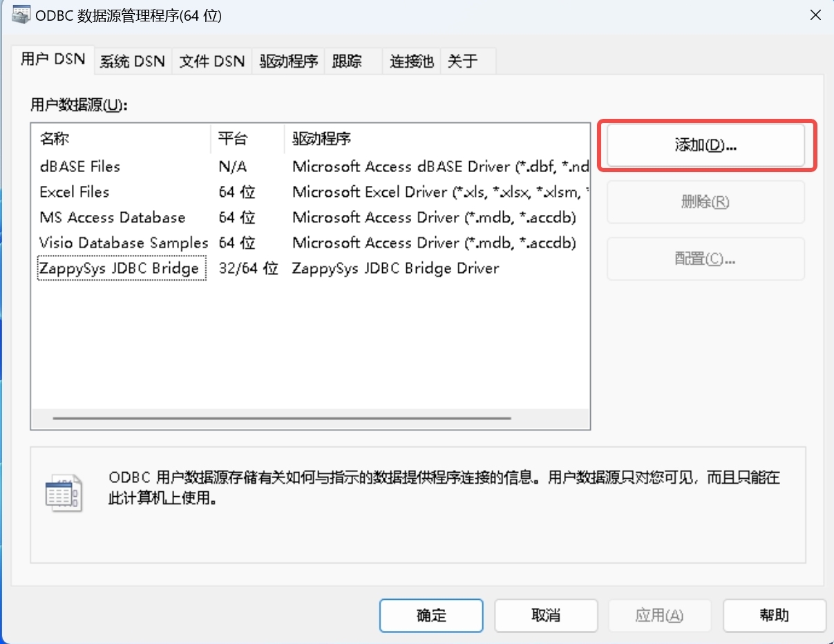Choose MS Access Database entry
This screenshot has width=834, height=644.
(112, 218)
